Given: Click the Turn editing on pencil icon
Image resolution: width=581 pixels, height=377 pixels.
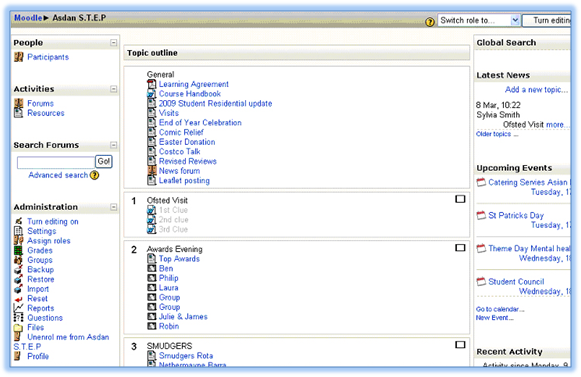Looking at the screenshot, I should click(x=19, y=221).
